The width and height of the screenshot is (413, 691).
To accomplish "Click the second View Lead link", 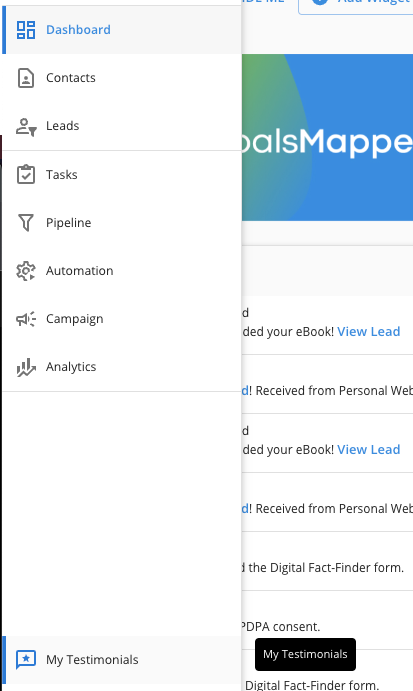I will click(x=368, y=450).
